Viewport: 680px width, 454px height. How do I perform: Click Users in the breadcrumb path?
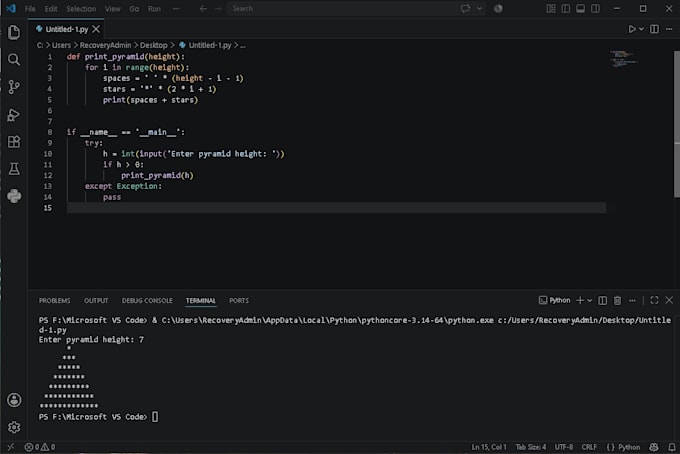pyautogui.click(x=61, y=45)
